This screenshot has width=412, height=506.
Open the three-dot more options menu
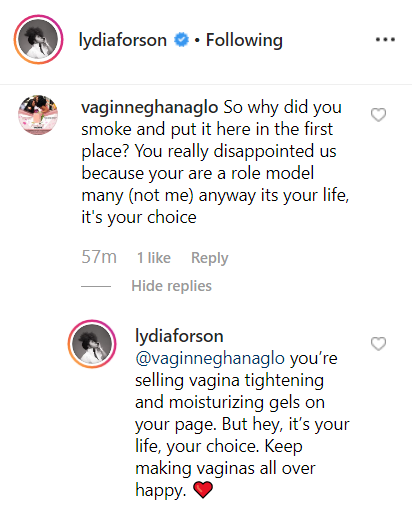pos(385,40)
